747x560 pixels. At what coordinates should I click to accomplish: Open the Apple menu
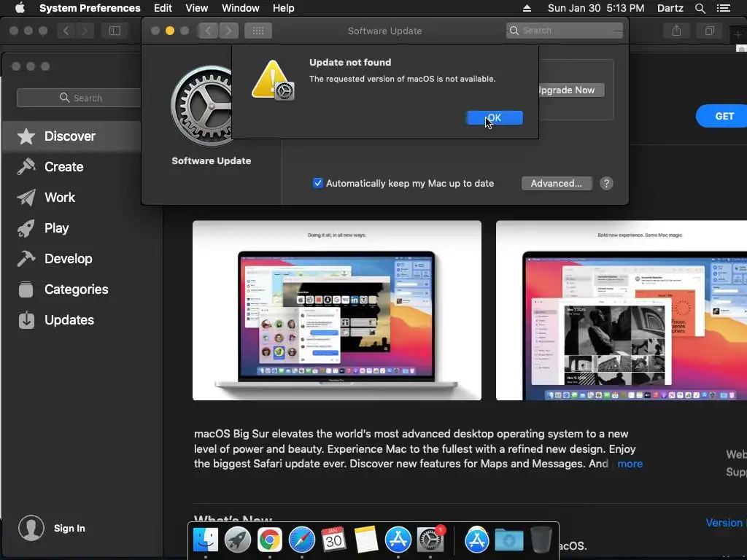coord(20,8)
